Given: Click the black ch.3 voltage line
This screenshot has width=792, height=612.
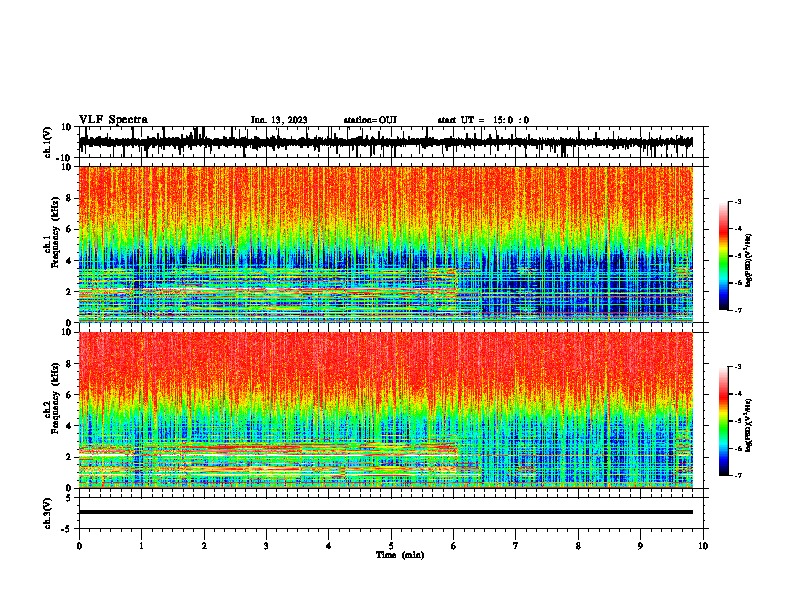Looking at the screenshot, I should coord(385,512).
